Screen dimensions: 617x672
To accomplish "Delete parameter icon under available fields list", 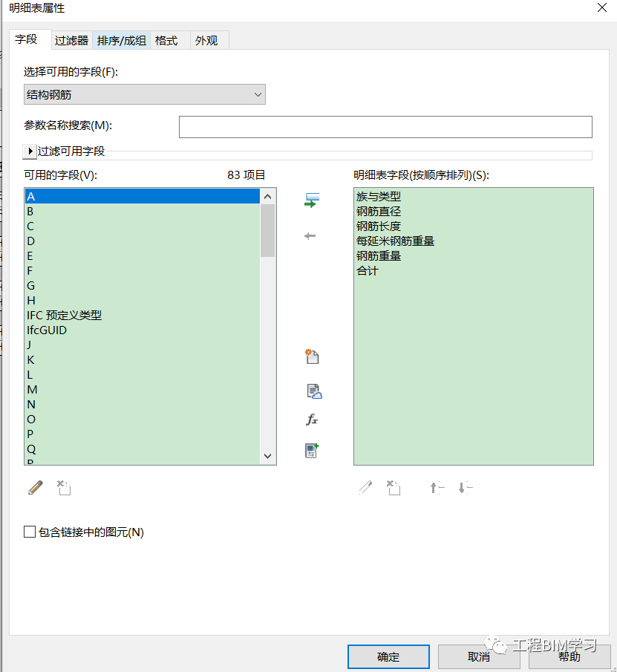I will coord(64,488).
